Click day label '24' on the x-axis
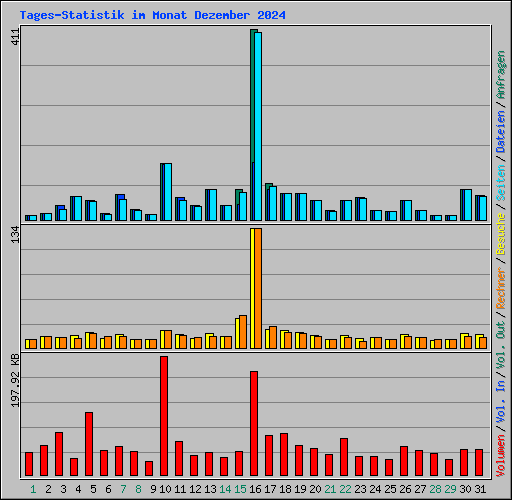 tap(375, 489)
